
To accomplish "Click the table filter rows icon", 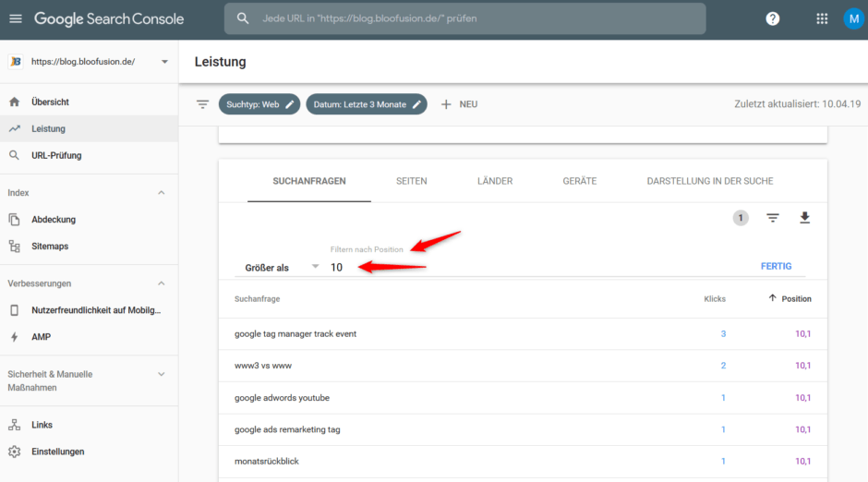I will (x=773, y=218).
